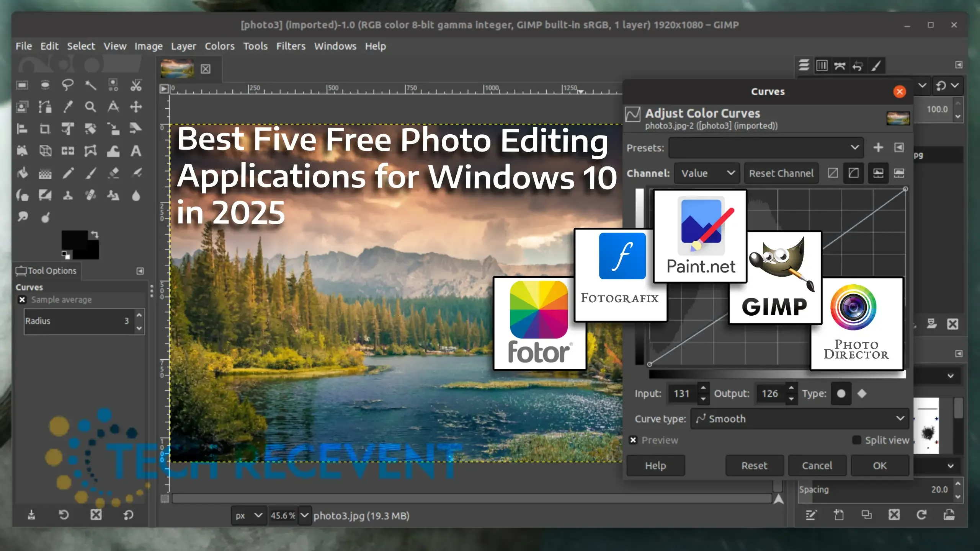Open the Filters menu
The height and width of the screenshot is (551, 980).
[x=291, y=46]
